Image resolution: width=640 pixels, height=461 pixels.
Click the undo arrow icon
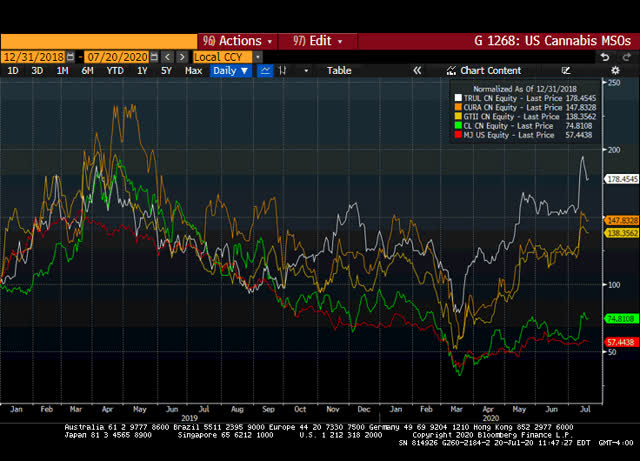604,57
